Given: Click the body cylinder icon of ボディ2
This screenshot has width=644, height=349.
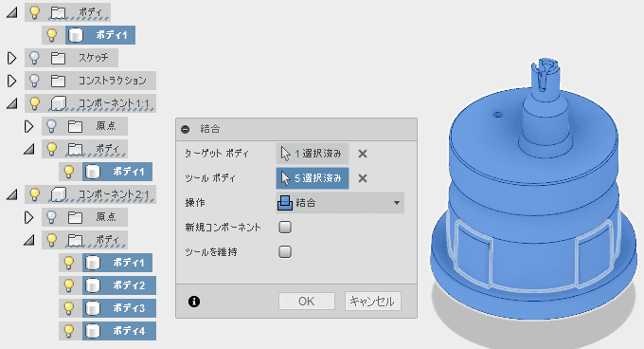Looking at the screenshot, I should 93,285.
